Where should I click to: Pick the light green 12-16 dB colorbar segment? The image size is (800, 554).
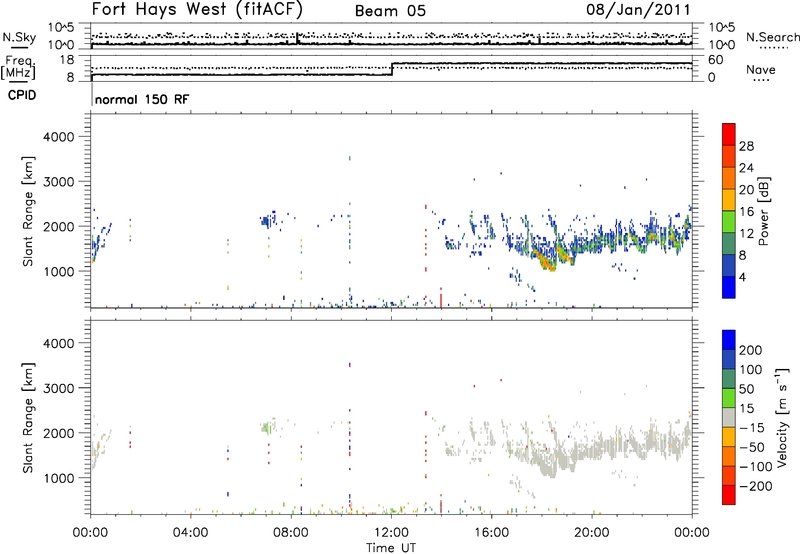pos(729,222)
